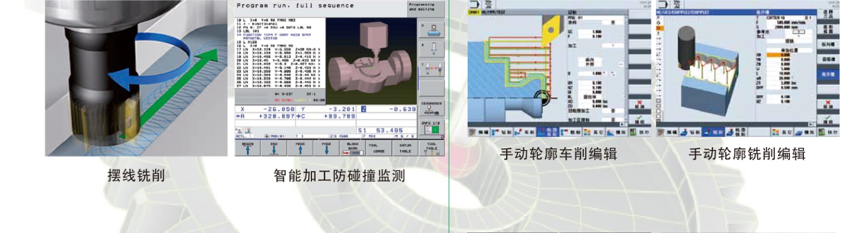Click the cancel red X in turning editor

point(640,103)
